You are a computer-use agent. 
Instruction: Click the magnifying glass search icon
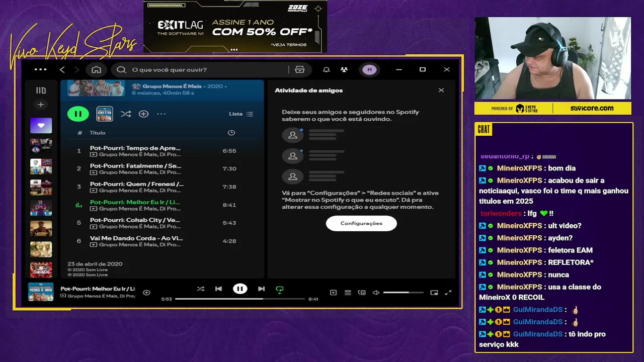point(121,69)
